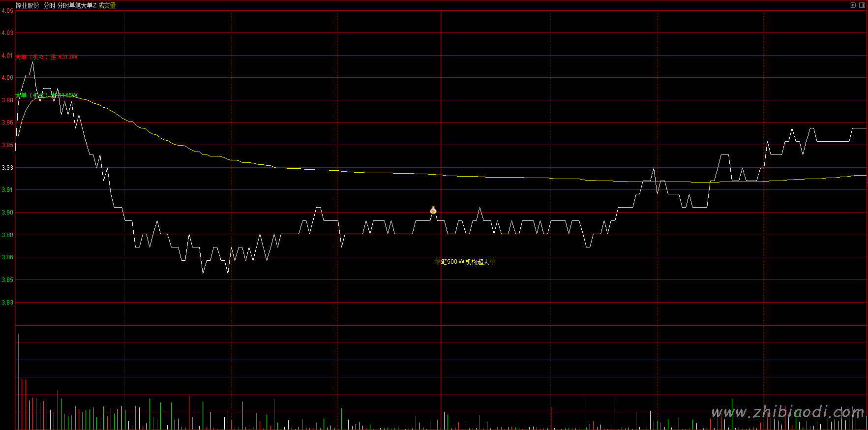Click the 单笔500W机构超大单 annotation
868x430 pixels.
pyautogui.click(x=465, y=262)
